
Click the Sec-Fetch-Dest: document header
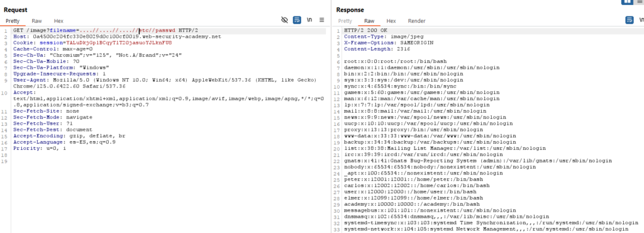[x=53, y=130]
